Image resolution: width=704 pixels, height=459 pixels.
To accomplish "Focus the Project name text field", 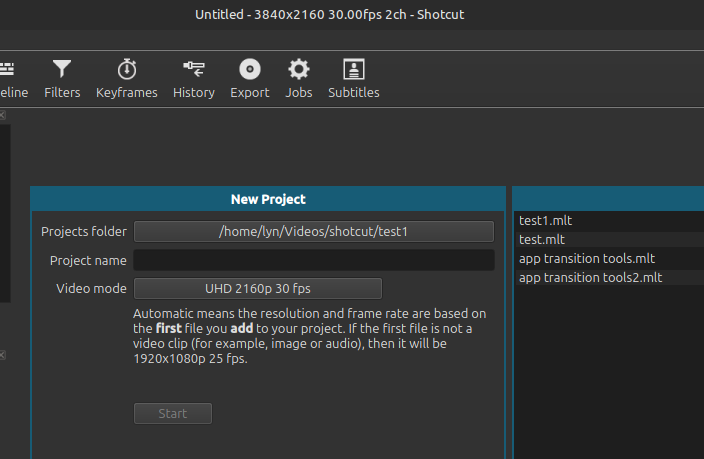I will coord(314,261).
